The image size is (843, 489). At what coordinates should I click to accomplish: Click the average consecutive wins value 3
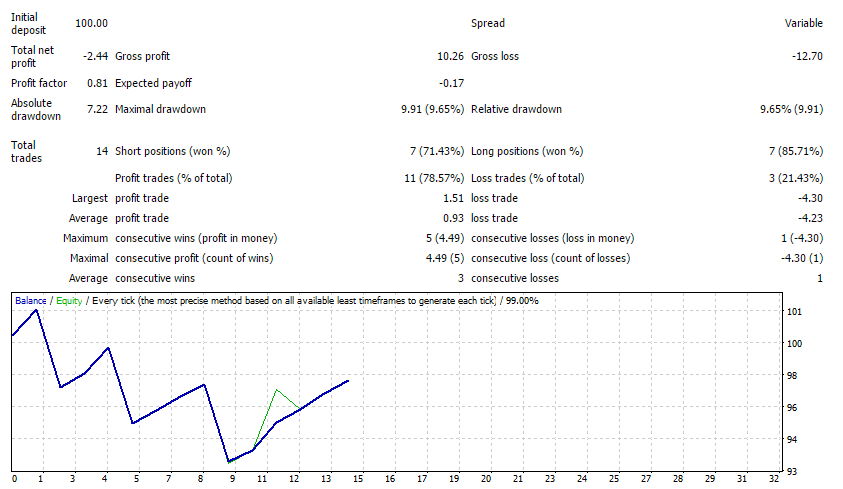point(461,278)
